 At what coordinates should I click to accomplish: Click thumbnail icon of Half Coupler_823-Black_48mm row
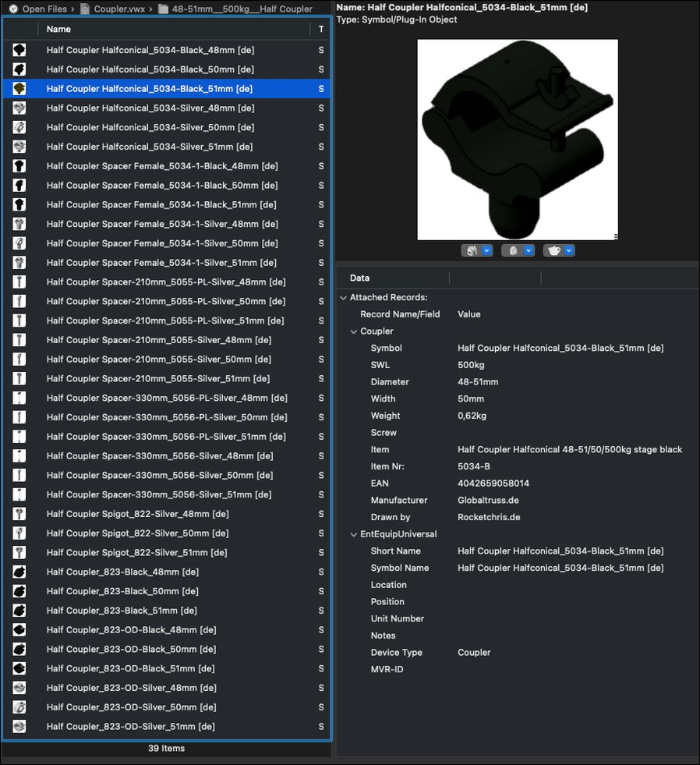tap(19, 572)
